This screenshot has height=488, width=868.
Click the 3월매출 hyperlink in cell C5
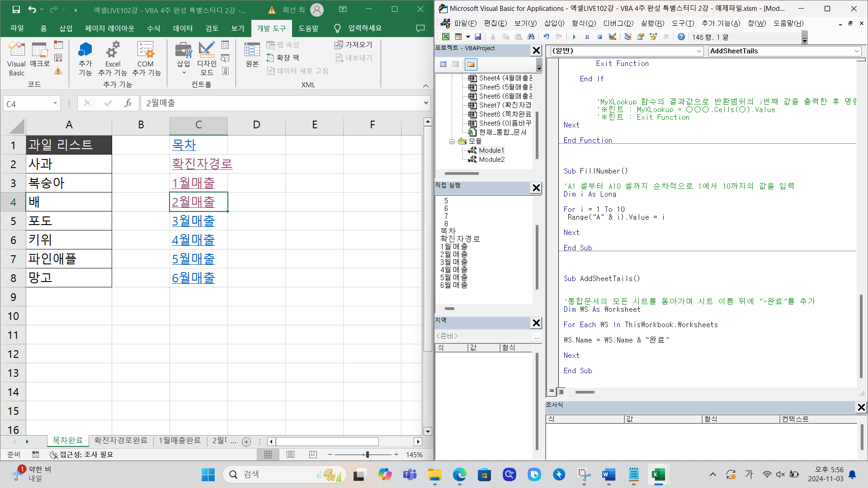coord(193,221)
